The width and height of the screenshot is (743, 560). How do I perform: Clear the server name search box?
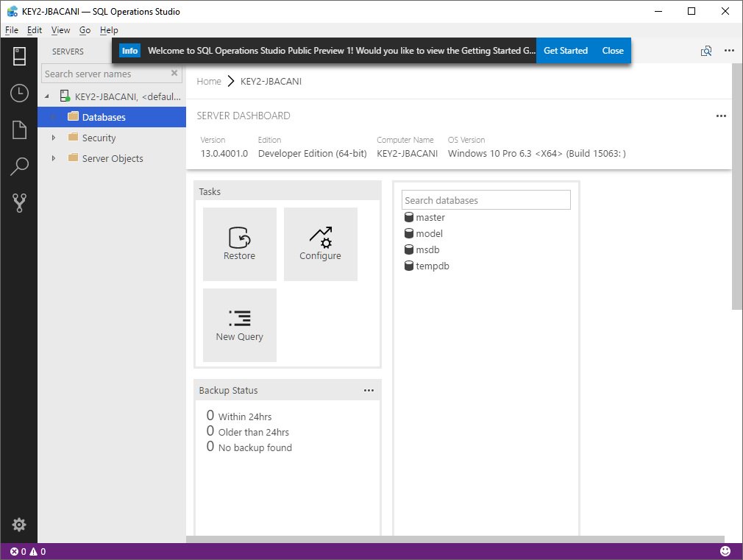[174, 73]
